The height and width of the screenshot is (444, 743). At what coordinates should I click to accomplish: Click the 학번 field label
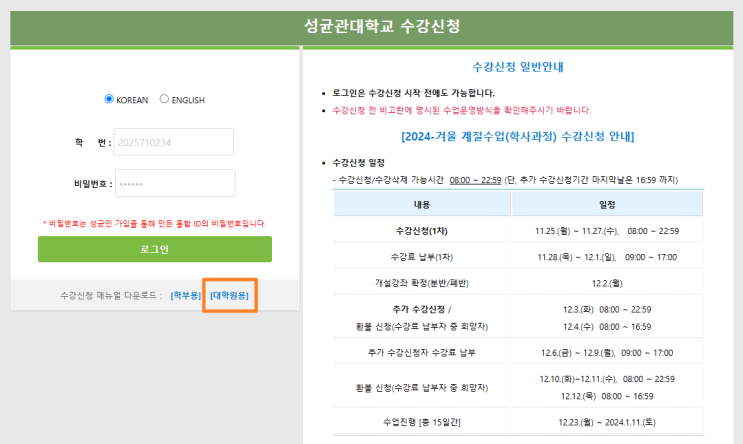[x=93, y=142]
